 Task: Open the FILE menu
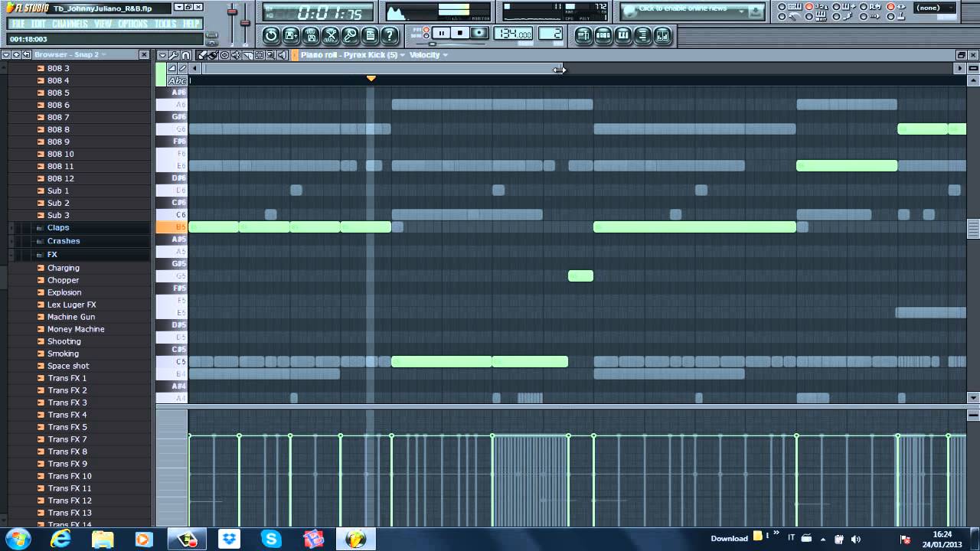[18, 24]
